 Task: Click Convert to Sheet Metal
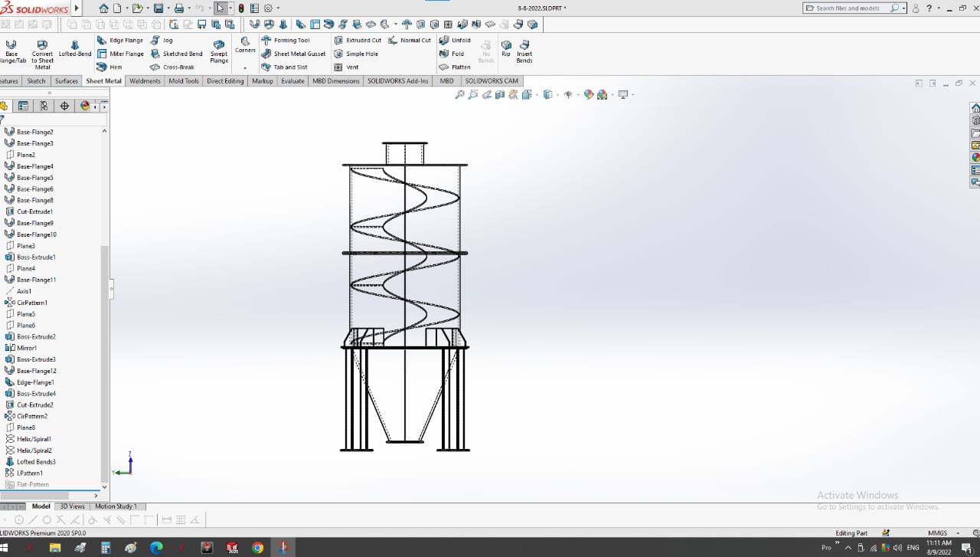42,54
